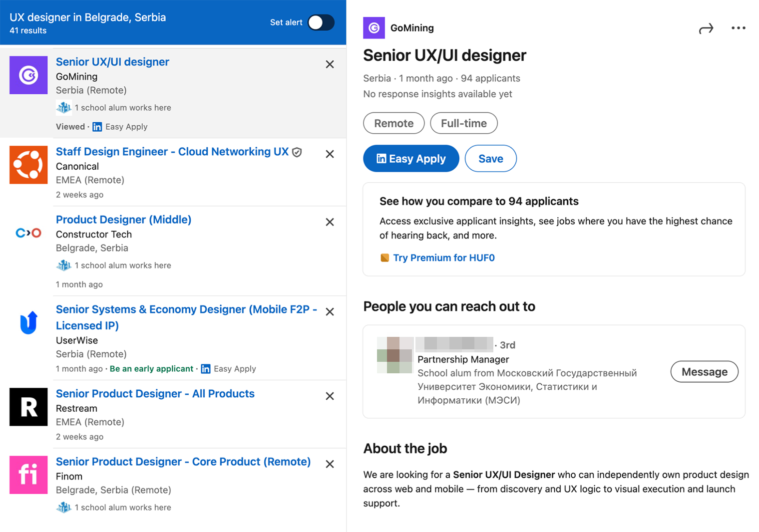Screen dimensions: 759x532
Task: Toggle the Set alert switch
Action: click(321, 22)
